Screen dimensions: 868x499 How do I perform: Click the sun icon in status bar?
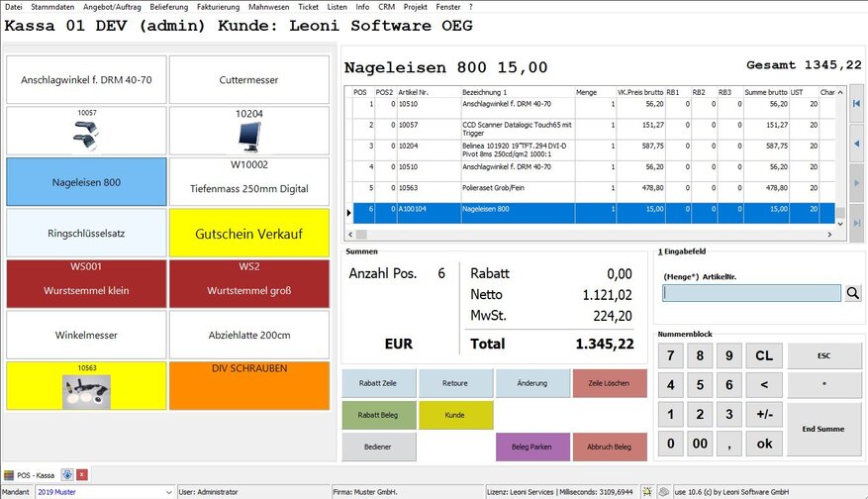tap(646, 491)
